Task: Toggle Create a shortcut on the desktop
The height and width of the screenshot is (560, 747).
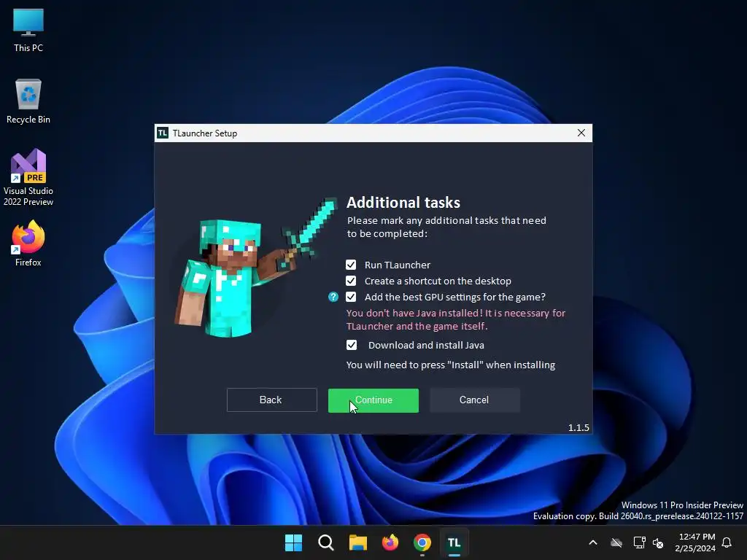Action: tap(351, 281)
